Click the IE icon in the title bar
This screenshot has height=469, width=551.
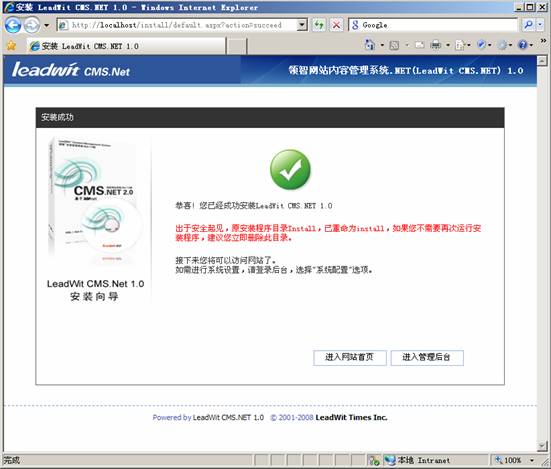[x=8, y=7]
